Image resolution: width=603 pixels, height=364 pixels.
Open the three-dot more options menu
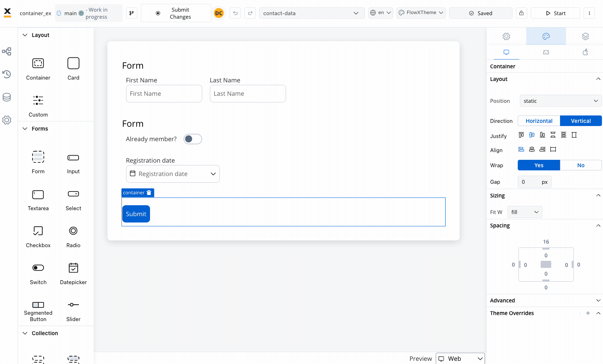589,13
